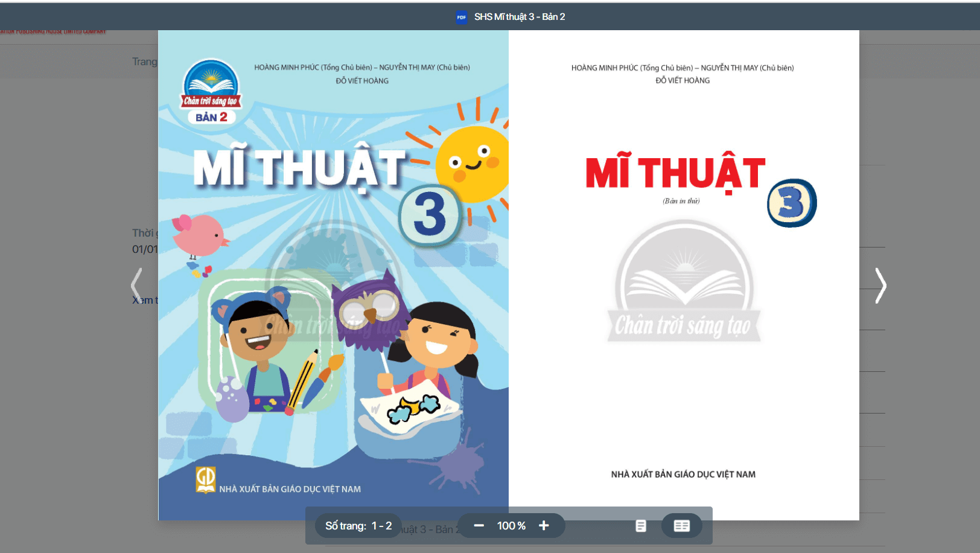The image size is (980, 553).
Task: Click the title SHS Mĩ thuật 3 - Bản 2
Action: 520,17
